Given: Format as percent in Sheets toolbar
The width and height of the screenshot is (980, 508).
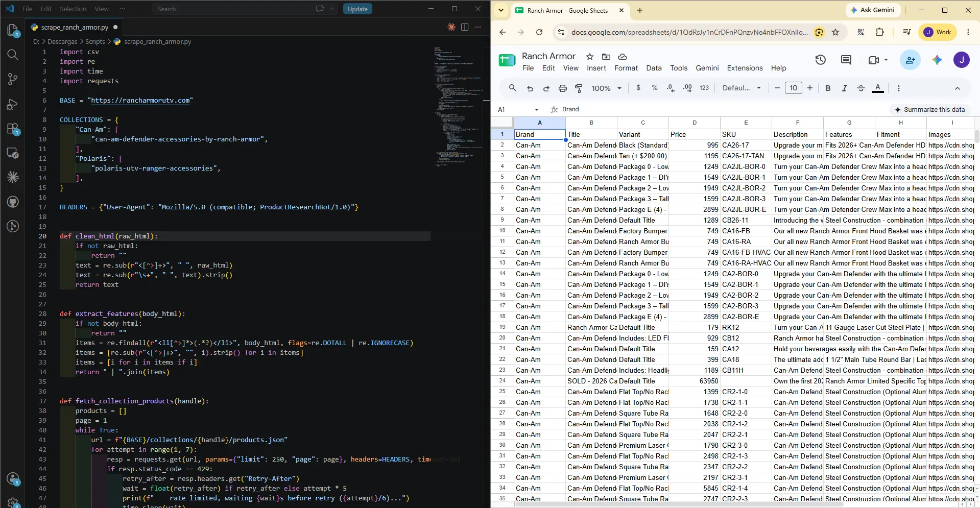Looking at the screenshot, I should pyautogui.click(x=655, y=88).
